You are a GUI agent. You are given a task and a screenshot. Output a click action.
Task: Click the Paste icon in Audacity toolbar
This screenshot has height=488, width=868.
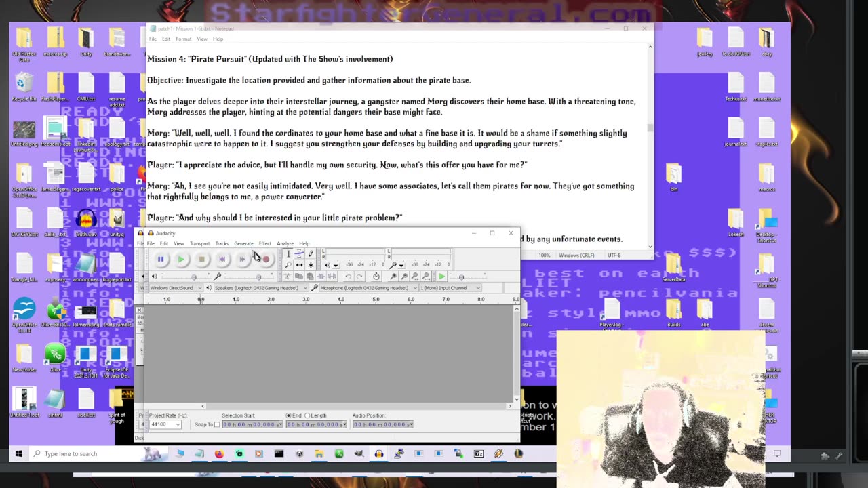(310, 276)
